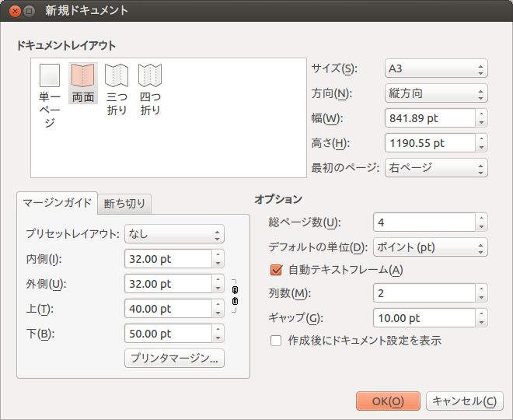Enable 作成後にドキュメント設定を表示 checkbox

(x=276, y=341)
